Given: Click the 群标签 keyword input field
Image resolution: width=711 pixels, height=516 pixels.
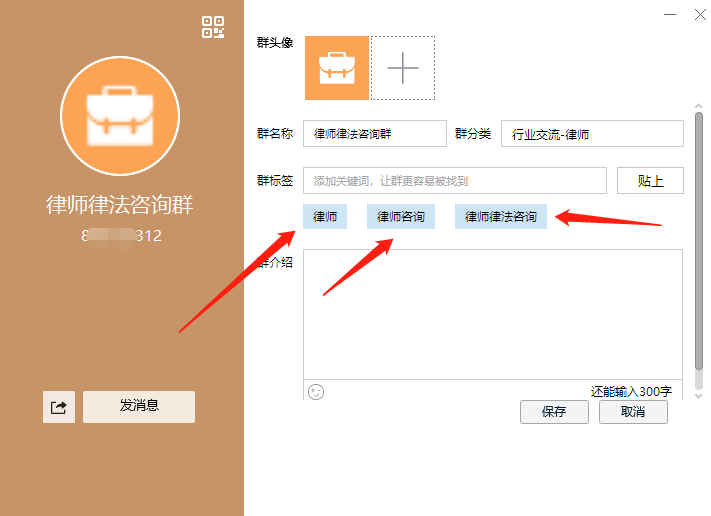Looking at the screenshot, I should pos(455,180).
